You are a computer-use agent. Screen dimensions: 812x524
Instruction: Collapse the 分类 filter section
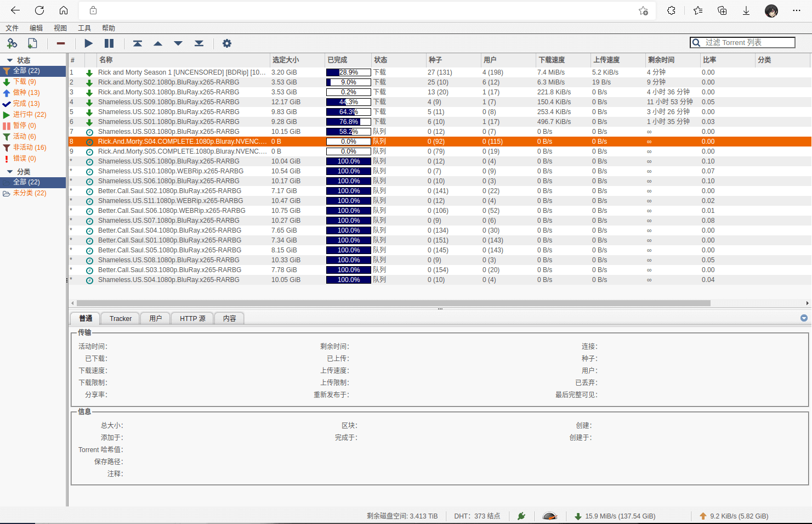(9, 172)
